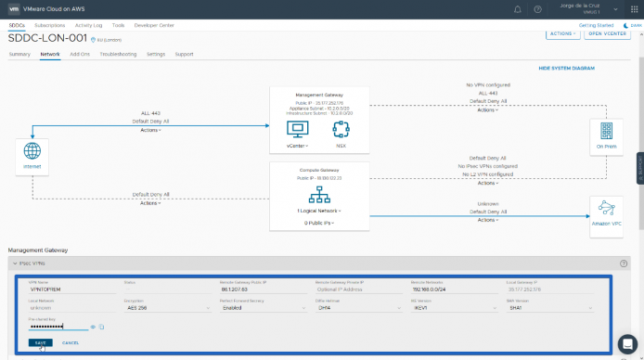Click the Remote Gateway Public IP field
The width and height of the screenshot is (644, 360).
pos(264,289)
